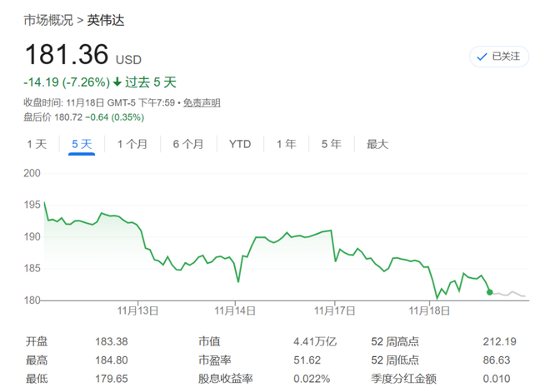Click the checkmark icon in 已关注 button

click(482, 57)
